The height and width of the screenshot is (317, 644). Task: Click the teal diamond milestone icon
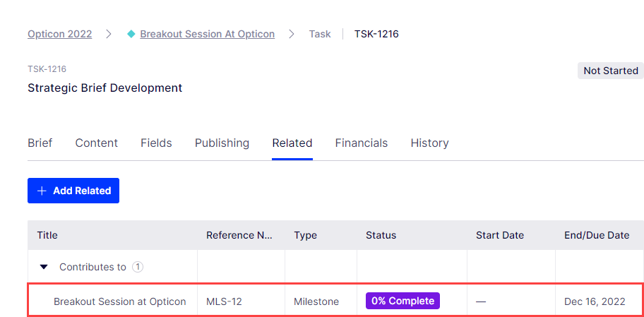[x=131, y=34]
